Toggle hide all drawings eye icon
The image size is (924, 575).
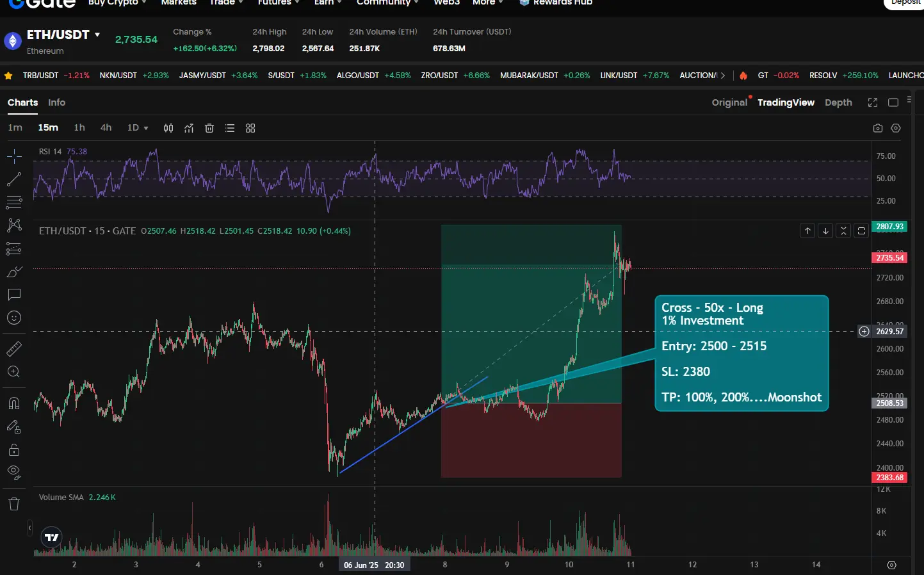click(14, 473)
